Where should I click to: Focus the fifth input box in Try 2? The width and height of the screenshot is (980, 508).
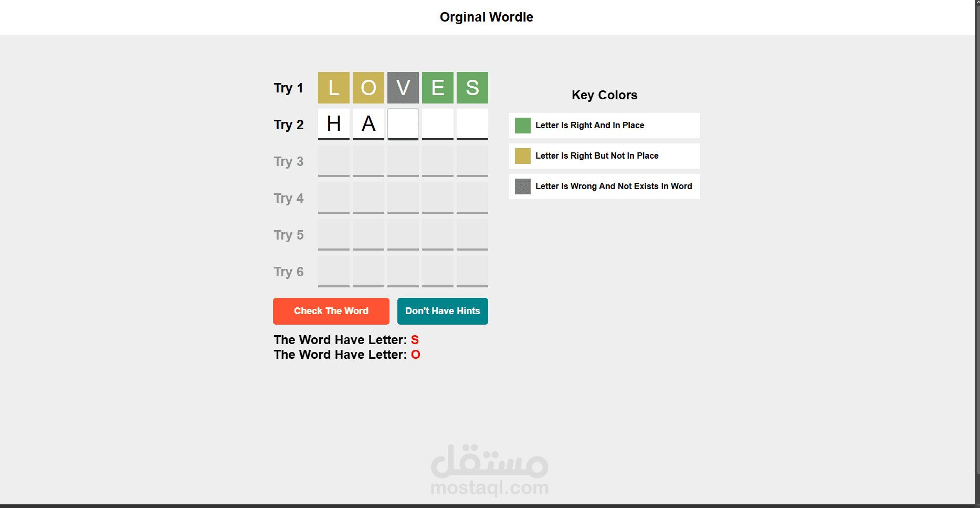pos(472,124)
